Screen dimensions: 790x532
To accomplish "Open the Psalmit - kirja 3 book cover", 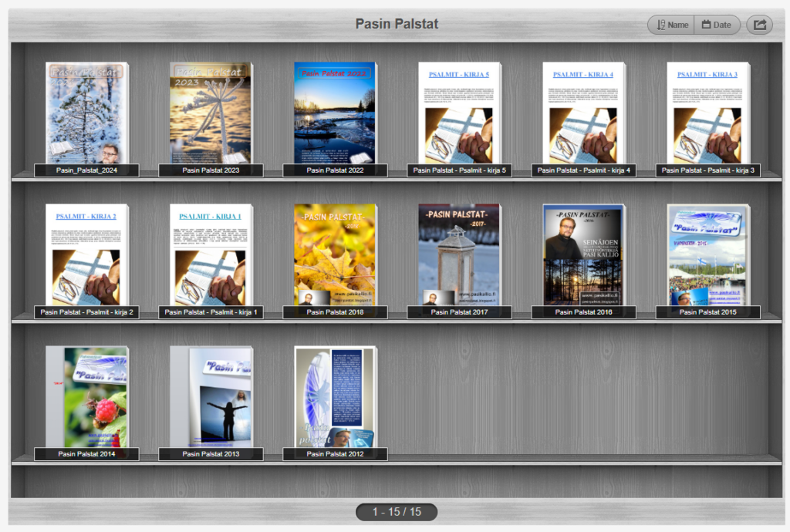I will point(707,113).
